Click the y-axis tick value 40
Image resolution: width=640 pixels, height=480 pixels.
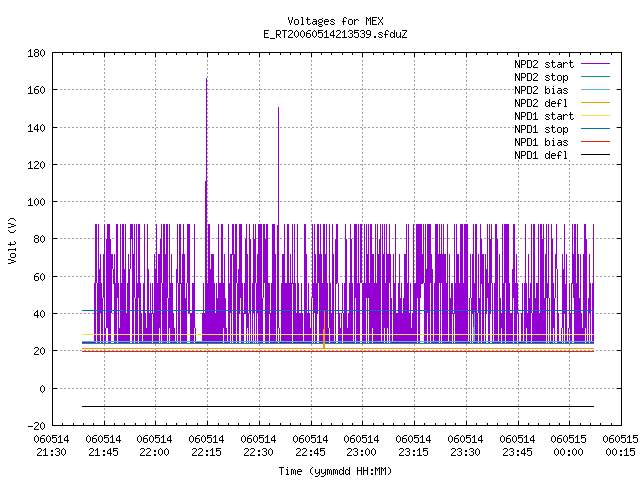39,314
